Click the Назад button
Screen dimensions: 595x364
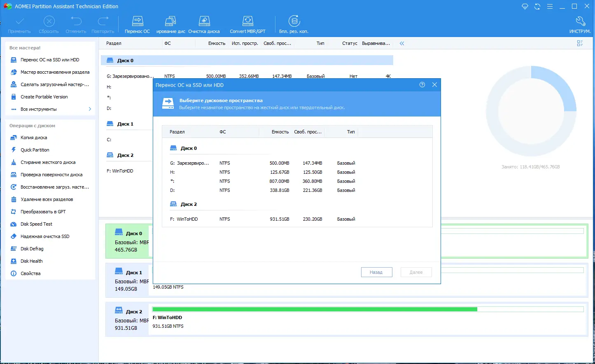click(376, 272)
